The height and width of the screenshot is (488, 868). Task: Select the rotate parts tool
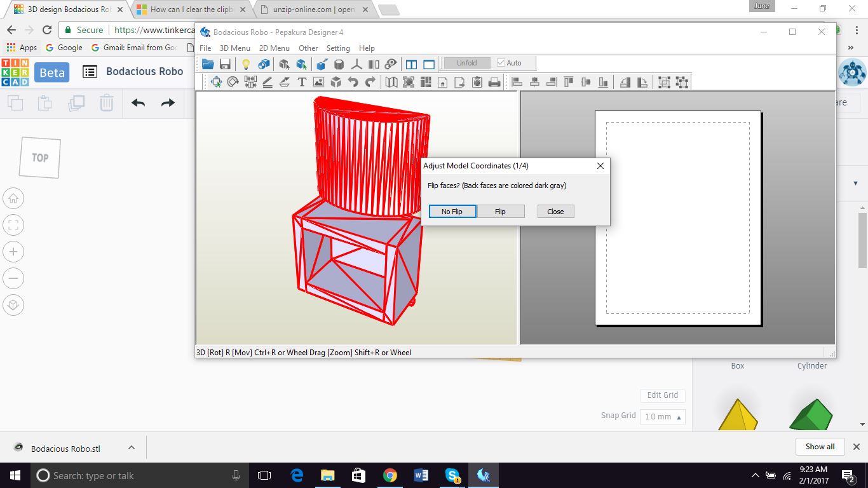pos(233,82)
